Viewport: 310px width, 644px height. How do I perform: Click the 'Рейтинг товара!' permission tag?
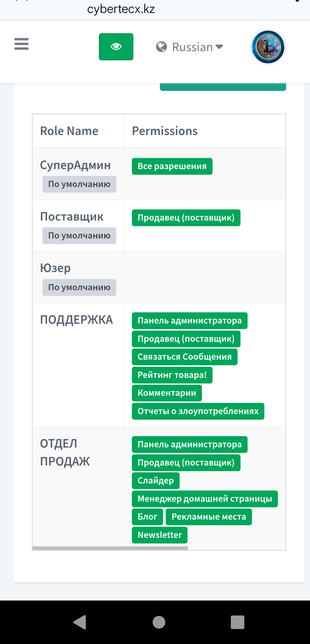172,375
